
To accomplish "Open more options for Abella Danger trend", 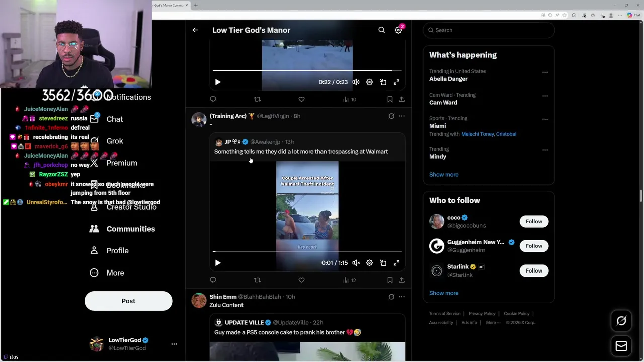I will 545,72.
